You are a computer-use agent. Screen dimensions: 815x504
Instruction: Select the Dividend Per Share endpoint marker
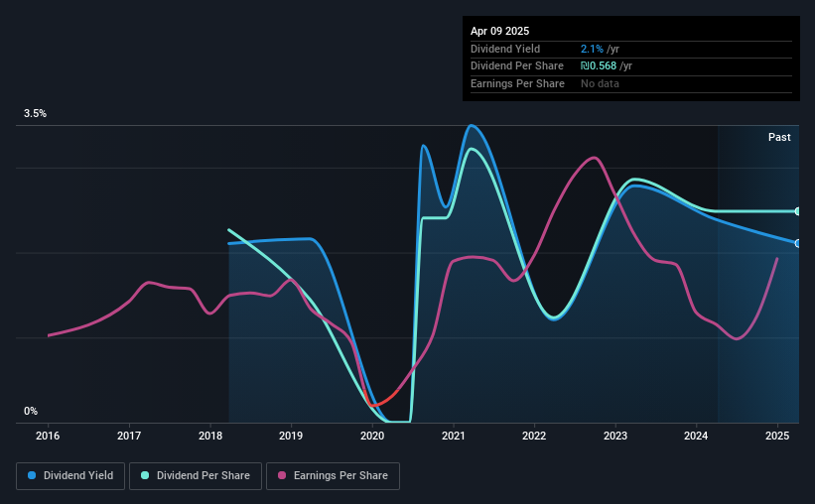tap(797, 211)
